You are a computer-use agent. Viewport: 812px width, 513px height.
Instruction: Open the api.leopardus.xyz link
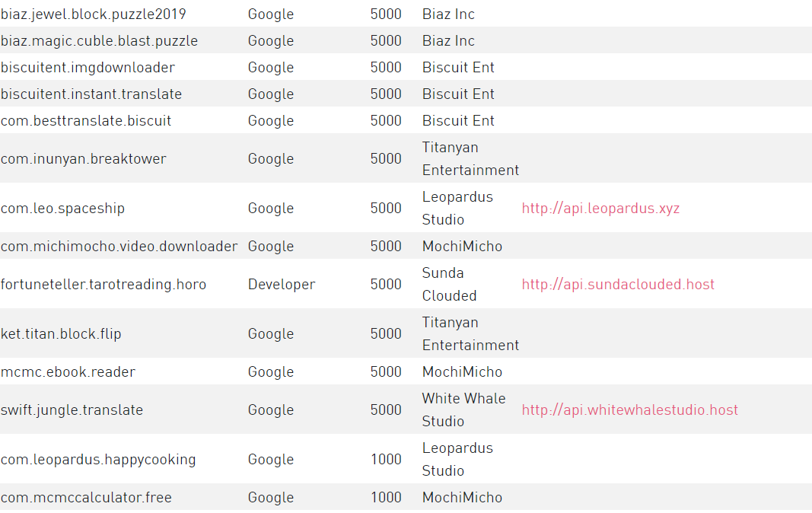600,209
